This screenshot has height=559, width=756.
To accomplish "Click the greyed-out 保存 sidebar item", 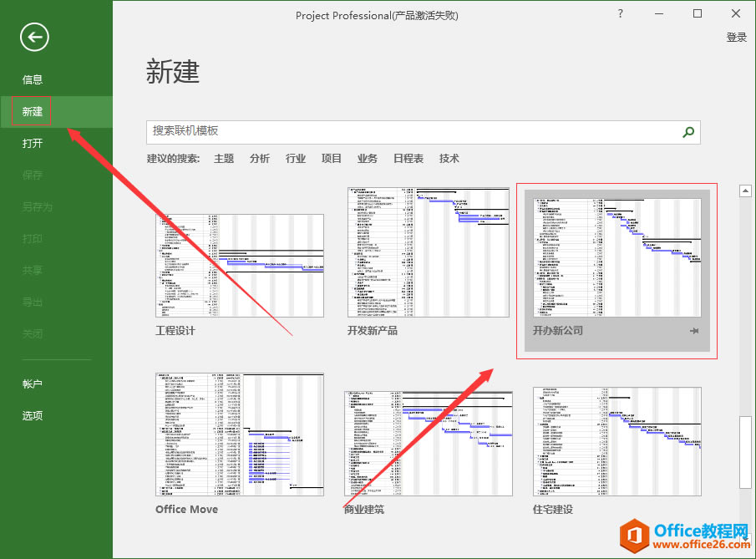I will [33, 175].
